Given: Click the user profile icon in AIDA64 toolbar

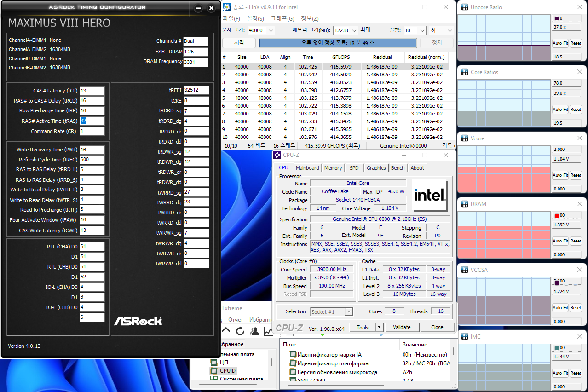Looking at the screenshot, I should [x=254, y=331].
